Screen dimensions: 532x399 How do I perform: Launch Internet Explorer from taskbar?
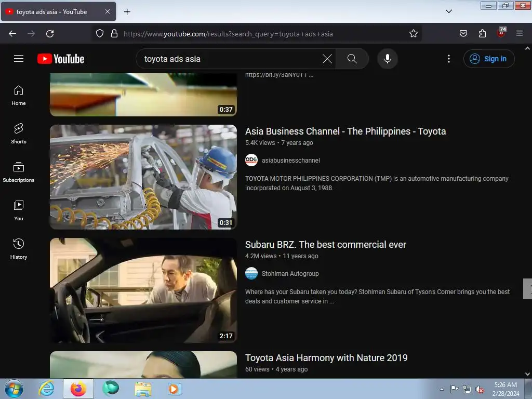(x=46, y=389)
